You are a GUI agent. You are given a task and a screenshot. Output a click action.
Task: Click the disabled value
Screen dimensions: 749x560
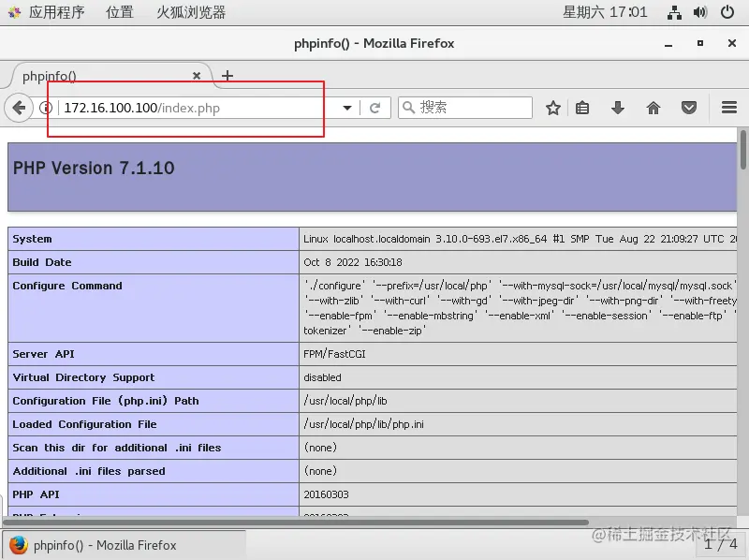[x=322, y=377]
